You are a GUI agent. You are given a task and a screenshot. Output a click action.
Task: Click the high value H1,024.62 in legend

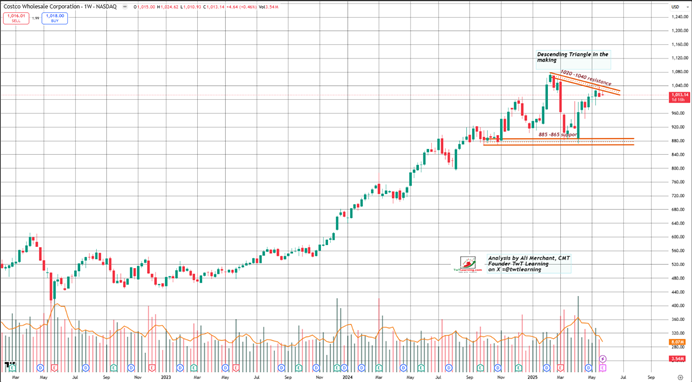[x=168, y=7]
